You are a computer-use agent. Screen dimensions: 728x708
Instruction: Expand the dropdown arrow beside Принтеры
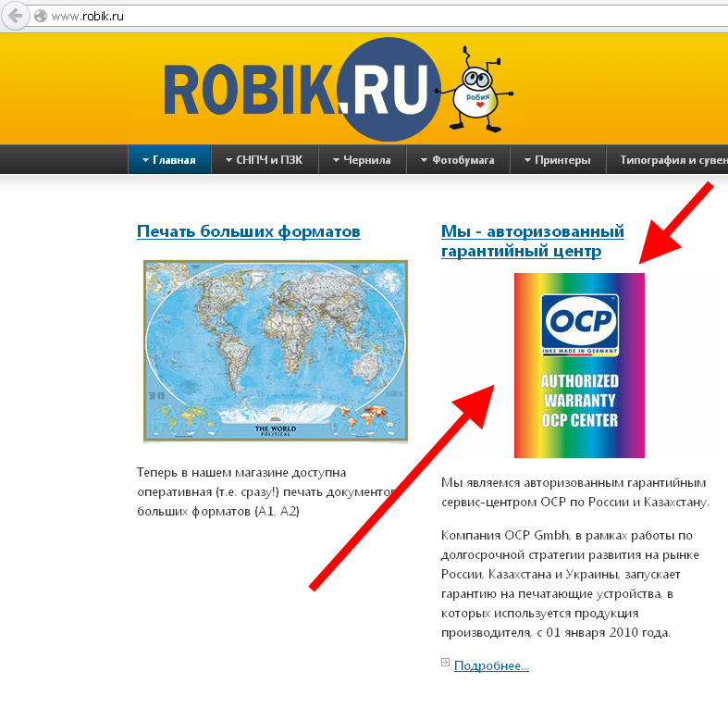[x=527, y=160]
